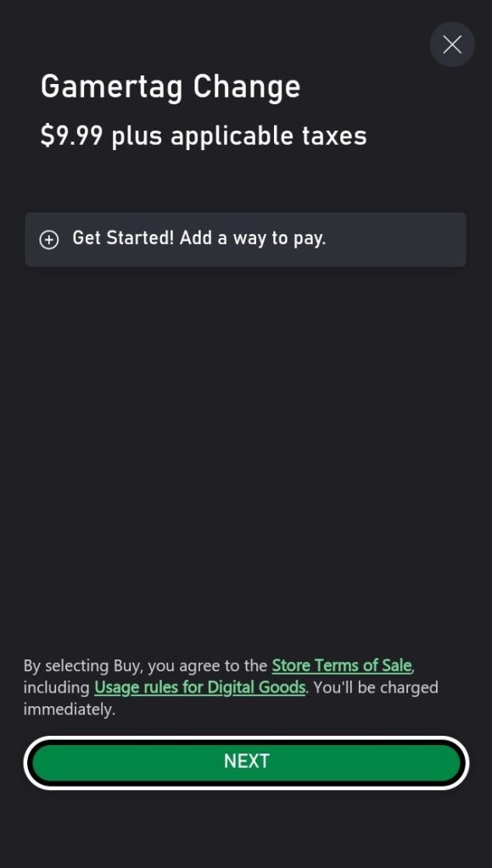
Task: Open the Store Terms of Sale link
Action: 342,665
